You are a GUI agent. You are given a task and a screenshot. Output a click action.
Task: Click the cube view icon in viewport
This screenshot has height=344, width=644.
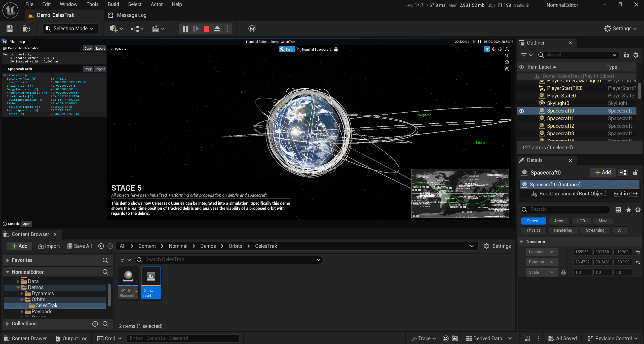[507, 62]
